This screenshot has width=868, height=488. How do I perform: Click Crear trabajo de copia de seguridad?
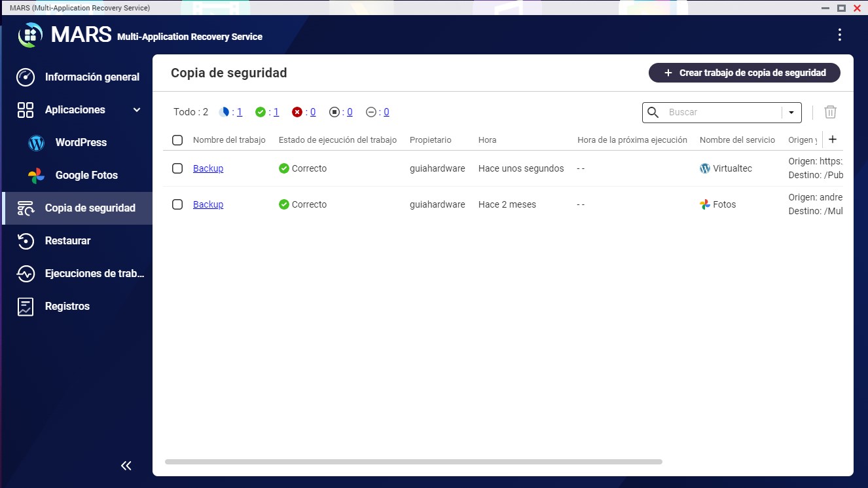click(x=744, y=73)
